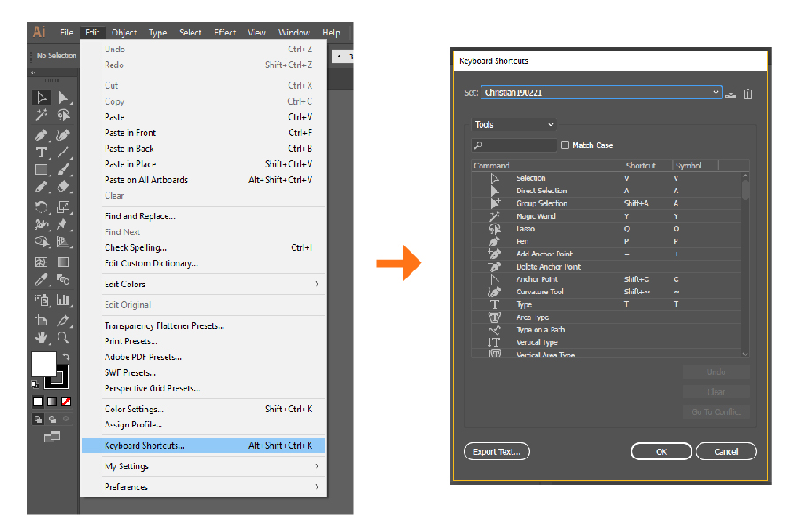Set paint mode to None
Screen dimensions: 798x532
point(66,402)
